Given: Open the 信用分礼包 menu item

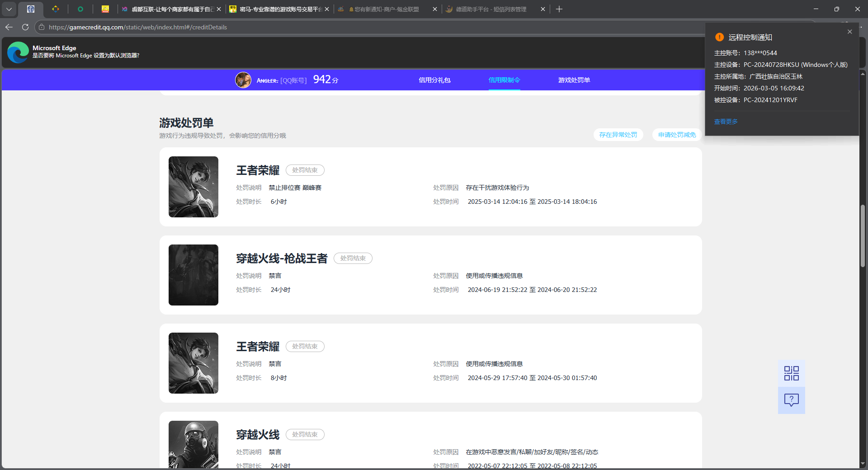Looking at the screenshot, I should coord(434,80).
